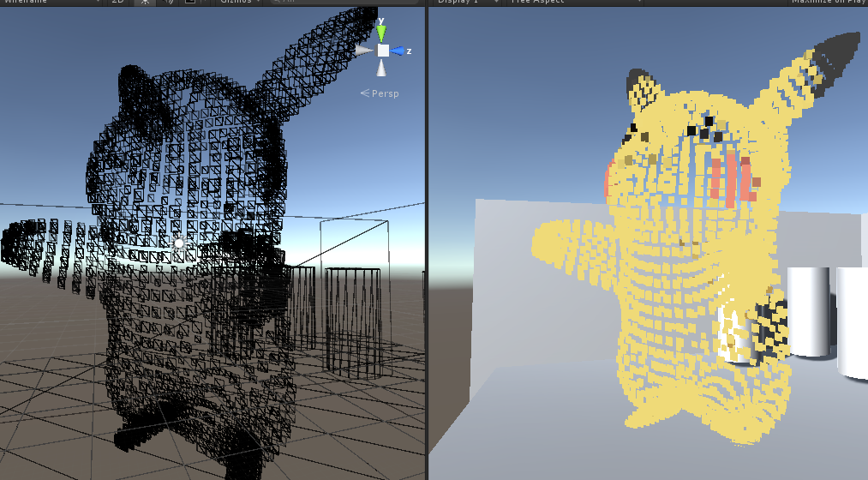
Task: Select the wireframe cylinder object in Scene view
Action: click(x=353, y=322)
